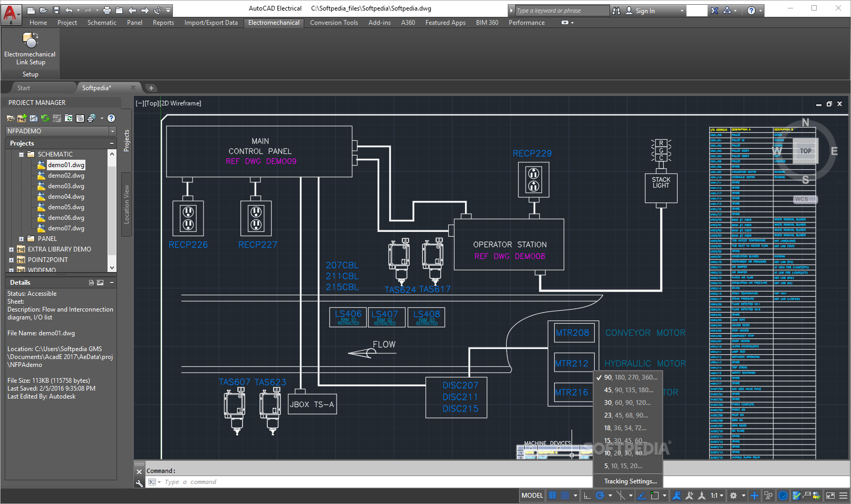This screenshot has width=851, height=504.
Task: Click the TOP face of ViewCube
Action: [x=806, y=151]
